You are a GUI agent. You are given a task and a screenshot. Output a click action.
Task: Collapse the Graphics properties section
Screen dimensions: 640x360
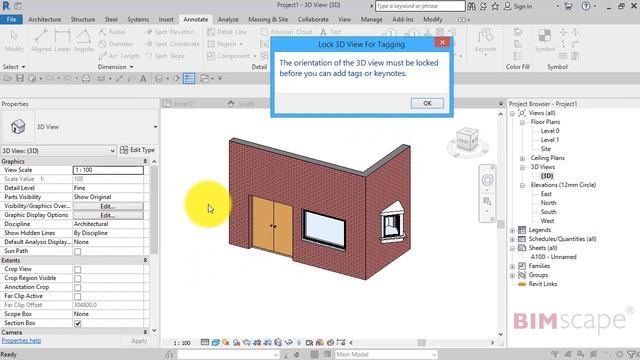(x=145, y=162)
